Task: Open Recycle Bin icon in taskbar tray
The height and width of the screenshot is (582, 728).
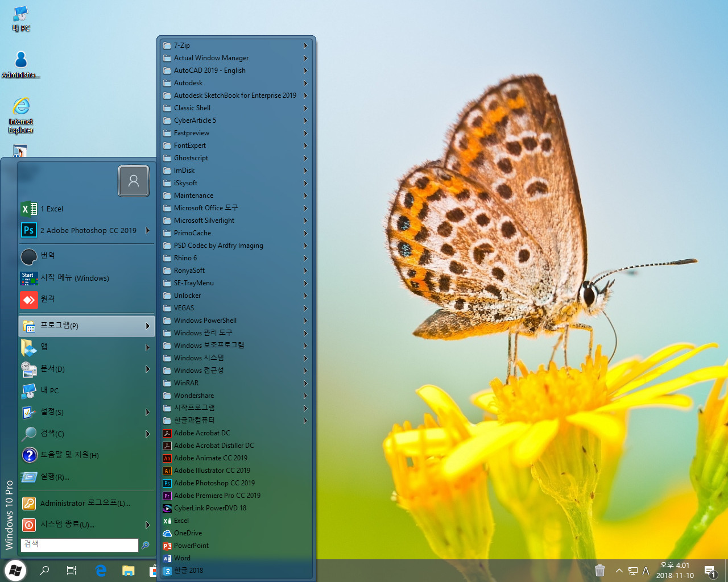Action: coord(599,571)
